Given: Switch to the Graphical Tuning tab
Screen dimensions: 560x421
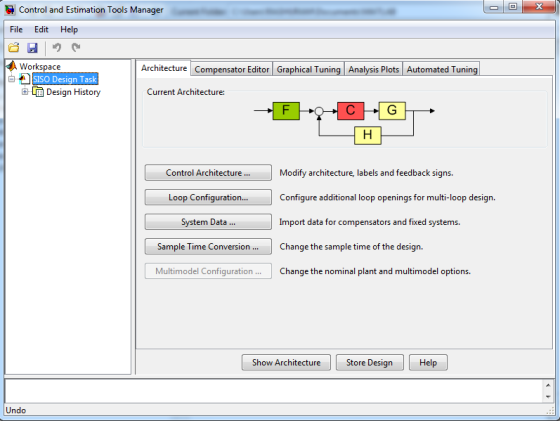Looking at the screenshot, I should pos(309,69).
